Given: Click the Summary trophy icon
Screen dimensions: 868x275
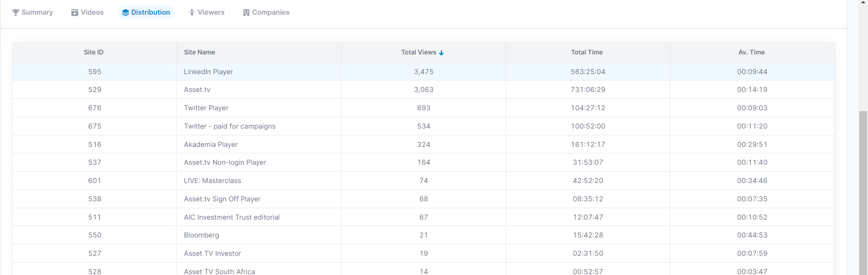Looking at the screenshot, I should 16,12.
